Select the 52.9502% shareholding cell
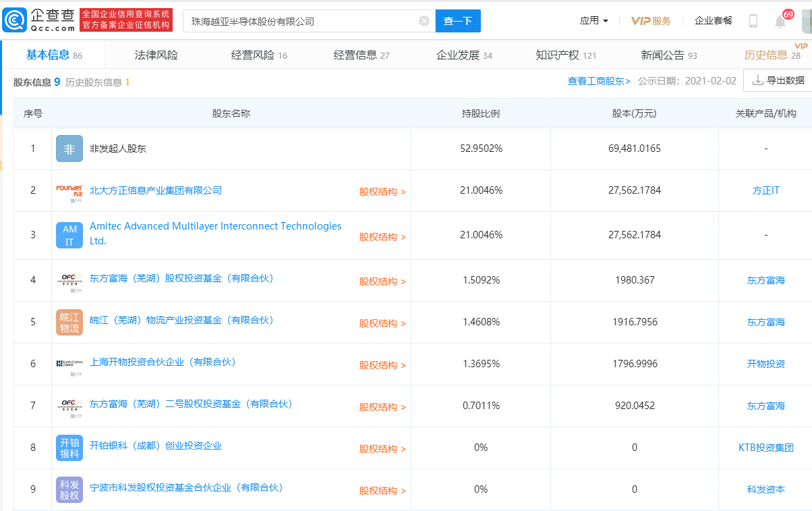 [481, 149]
